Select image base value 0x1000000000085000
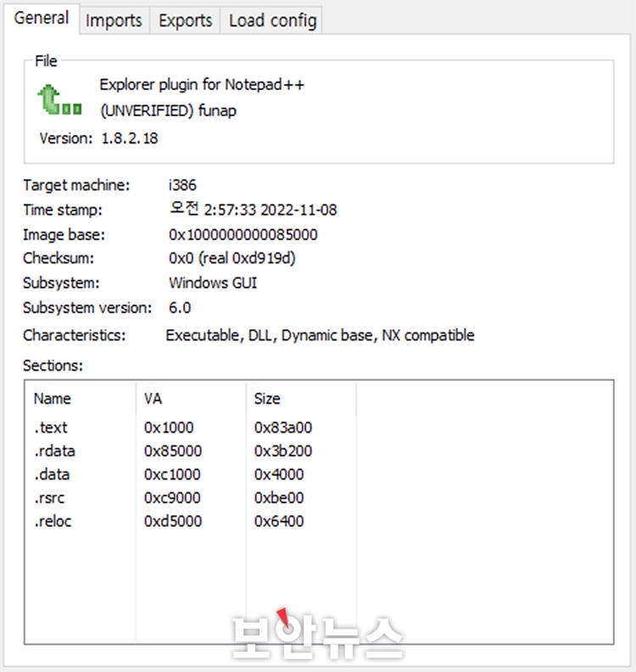 [x=243, y=234]
